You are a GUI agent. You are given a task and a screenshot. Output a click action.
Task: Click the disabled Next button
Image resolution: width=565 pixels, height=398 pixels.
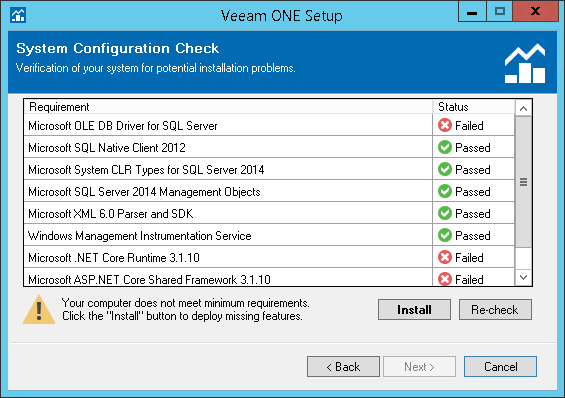click(x=419, y=367)
